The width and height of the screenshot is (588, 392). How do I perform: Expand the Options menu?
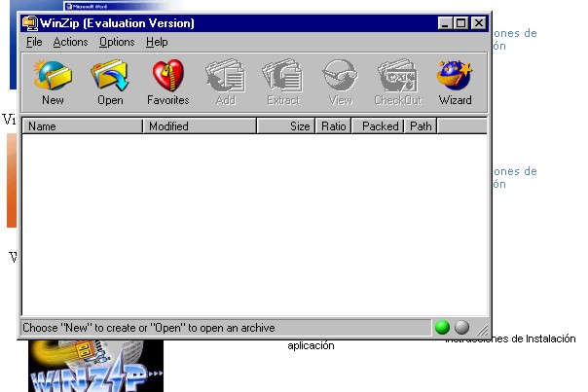click(x=117, y=42)
